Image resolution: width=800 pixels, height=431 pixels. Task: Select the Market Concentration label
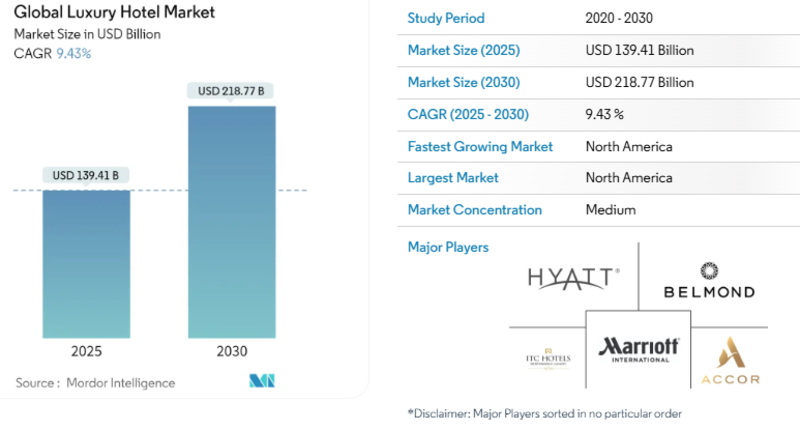click(x=475, y=210)
